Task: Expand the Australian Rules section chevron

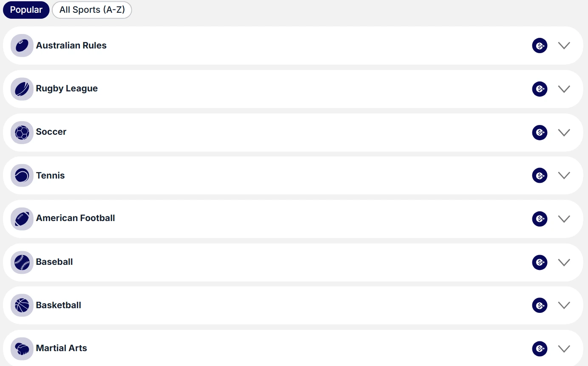Action: pos(564,45)
